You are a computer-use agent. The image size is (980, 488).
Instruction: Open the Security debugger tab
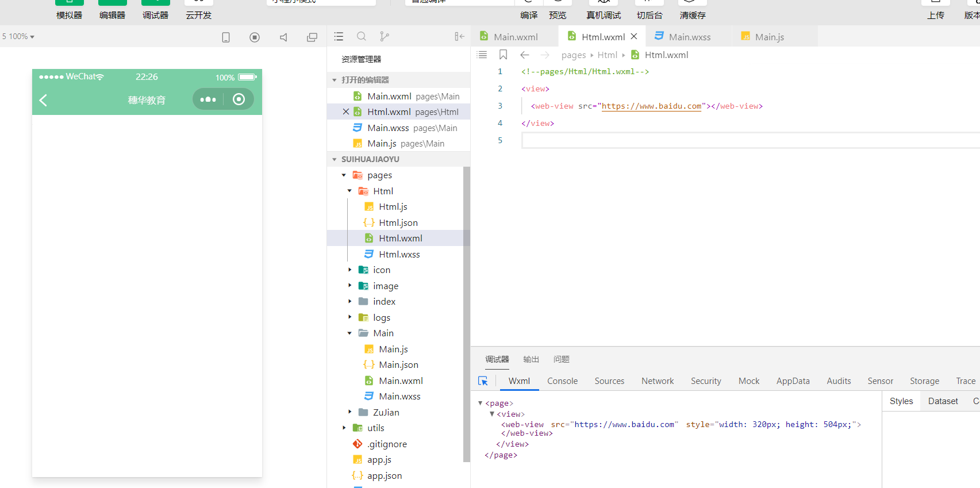click(x=706, y=381)
